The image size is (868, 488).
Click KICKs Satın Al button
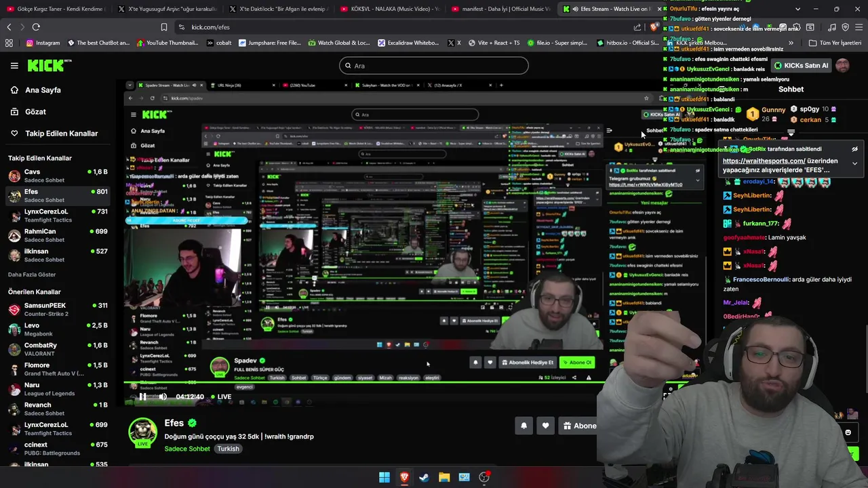(802, 66)
